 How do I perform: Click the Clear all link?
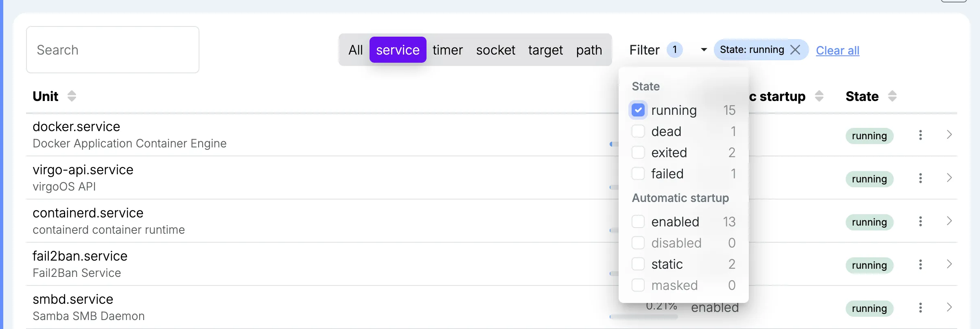[x=838, y=50]
